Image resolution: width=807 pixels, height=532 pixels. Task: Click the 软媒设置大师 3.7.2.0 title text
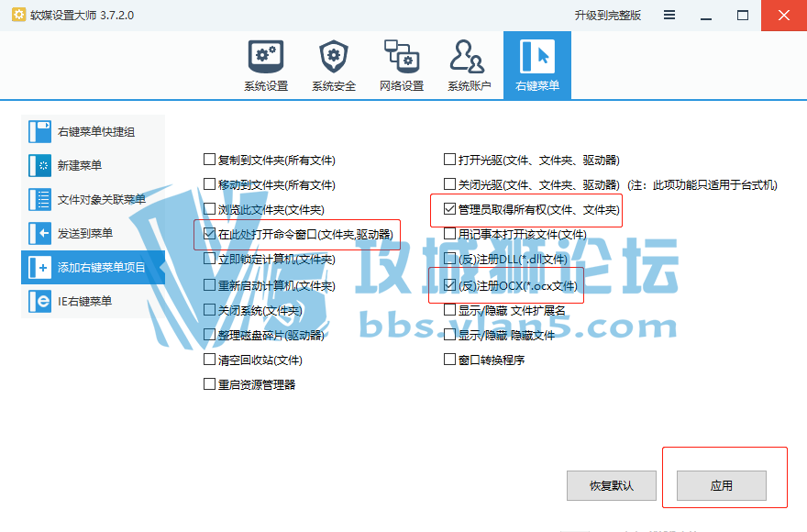coord(82,16)
